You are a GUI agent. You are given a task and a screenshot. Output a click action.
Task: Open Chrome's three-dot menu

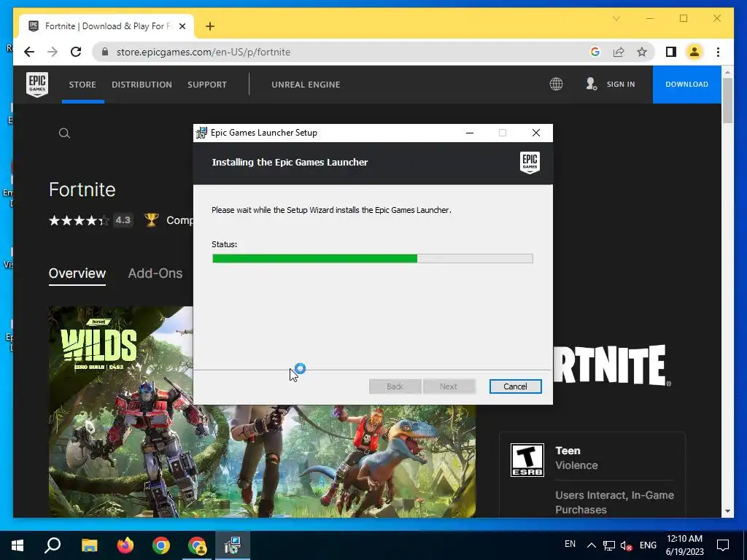pos(718,52)
